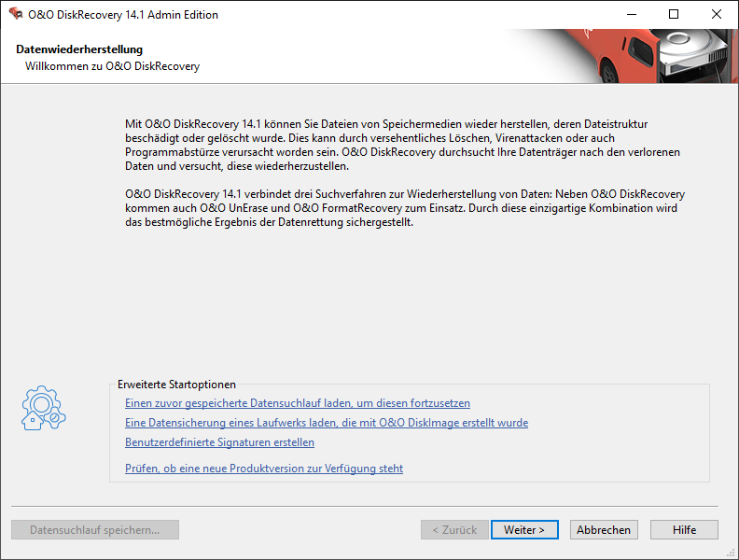Image resolution: width=739 pixels, height=560 pixels.
Task: Click the Willkommen zu O&O DiskRecovery subtitle
Action: (112, 66)
